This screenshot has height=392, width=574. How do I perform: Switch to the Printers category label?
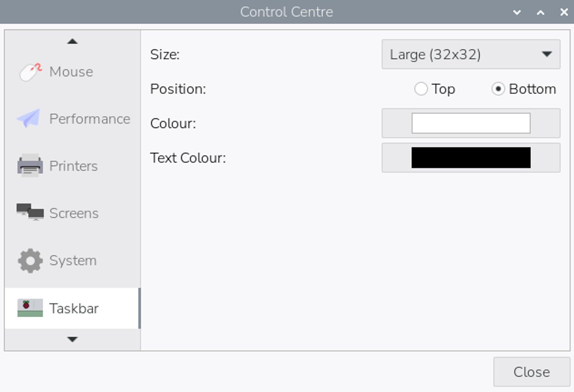[74, 166]
